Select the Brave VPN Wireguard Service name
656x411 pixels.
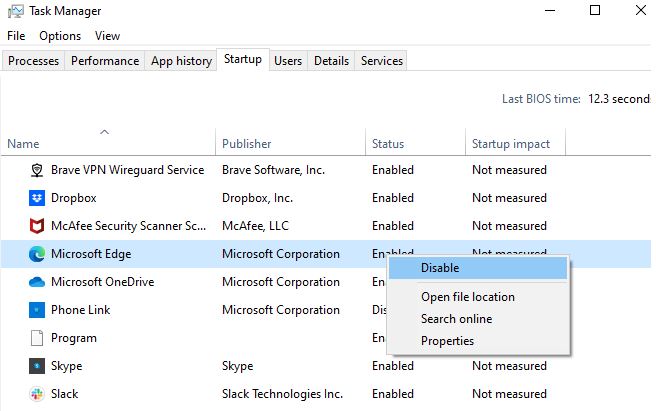tap(128, 170)
